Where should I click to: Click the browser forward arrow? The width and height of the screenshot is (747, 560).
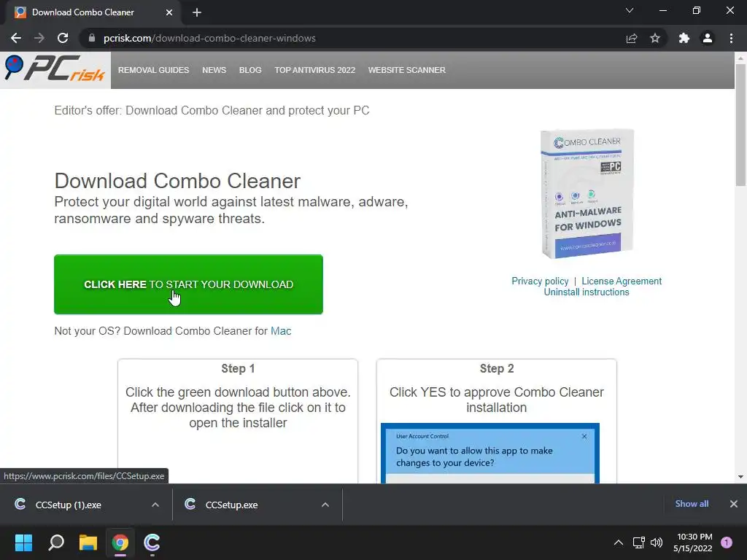(39, 38)
